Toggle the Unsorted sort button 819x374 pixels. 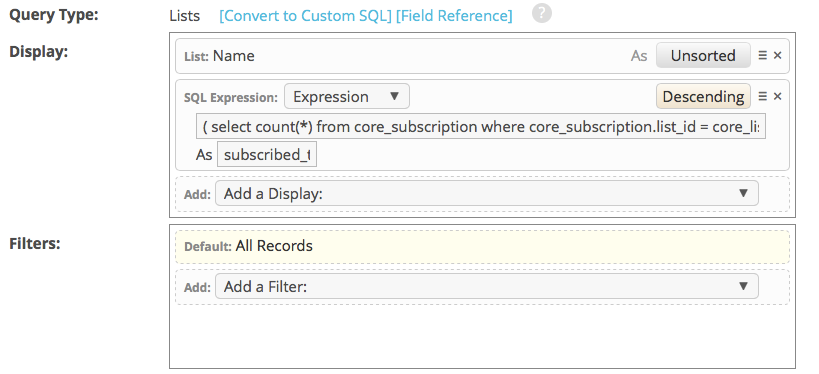703,55
